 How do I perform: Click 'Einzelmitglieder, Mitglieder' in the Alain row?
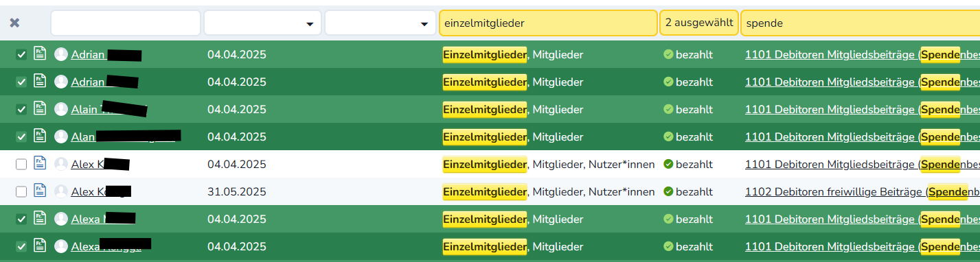pos(513,109)
